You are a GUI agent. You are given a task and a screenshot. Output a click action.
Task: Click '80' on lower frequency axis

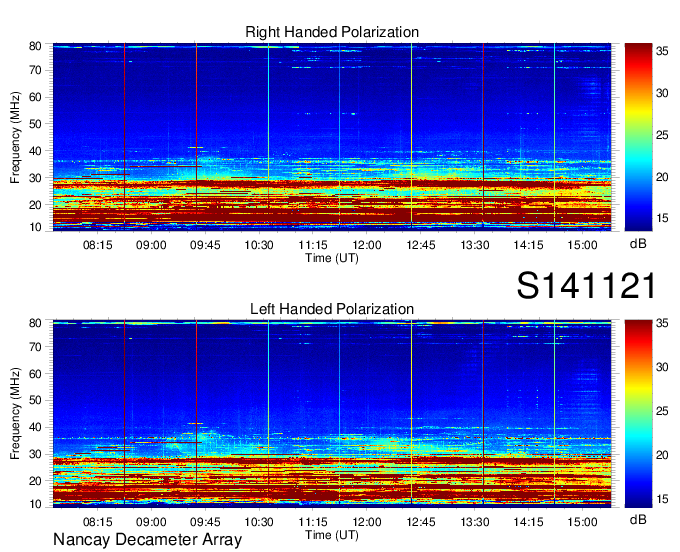[35, 323]
